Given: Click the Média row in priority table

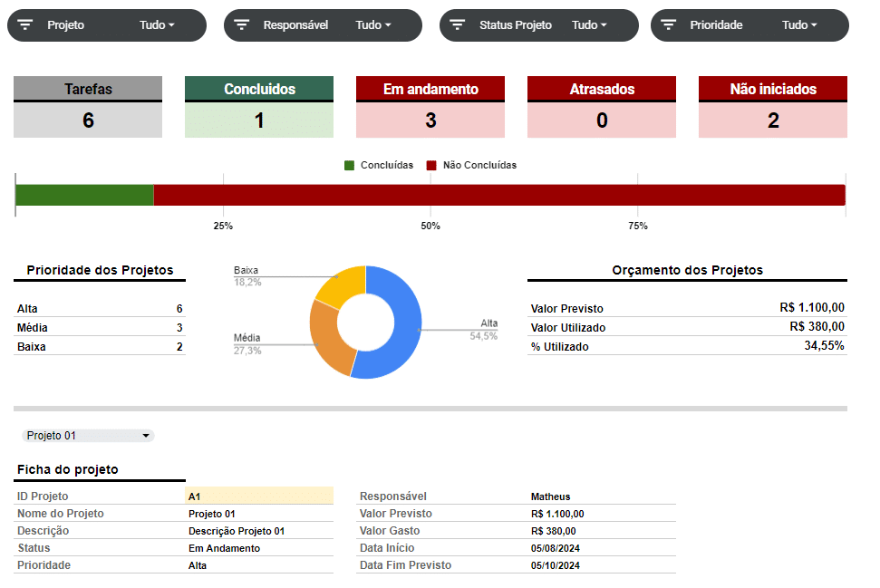Looking at the screenshot, I should click(x=100, y=328).
